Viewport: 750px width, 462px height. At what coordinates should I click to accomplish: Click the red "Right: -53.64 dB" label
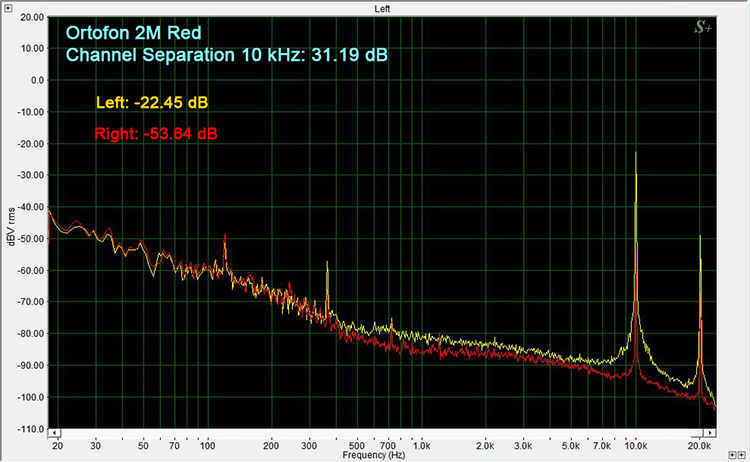154,133
